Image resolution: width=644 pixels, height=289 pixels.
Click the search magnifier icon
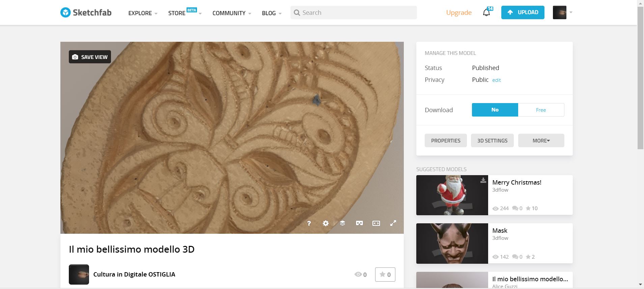(297, 13)
